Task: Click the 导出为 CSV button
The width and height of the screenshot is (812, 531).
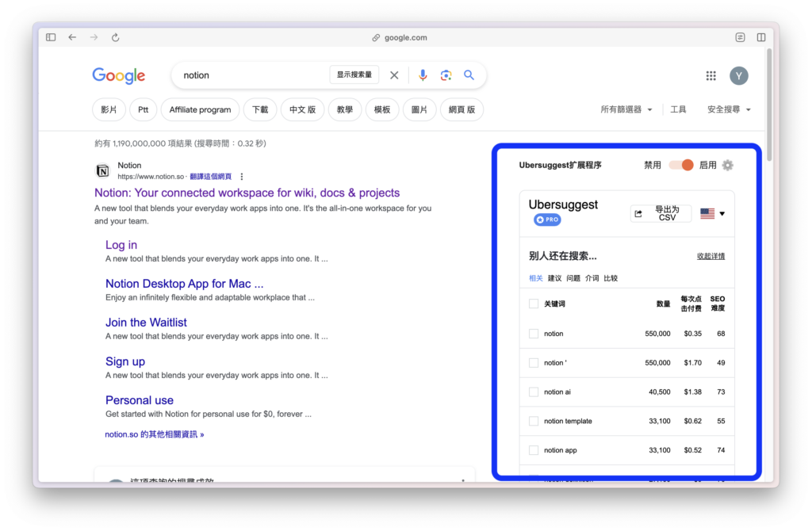Action: pos(661,213)
